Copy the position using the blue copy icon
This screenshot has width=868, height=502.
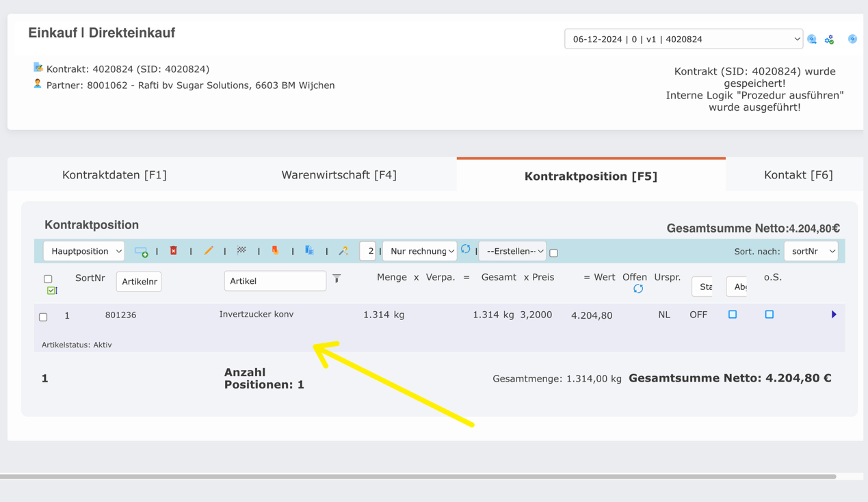[309, 251]
